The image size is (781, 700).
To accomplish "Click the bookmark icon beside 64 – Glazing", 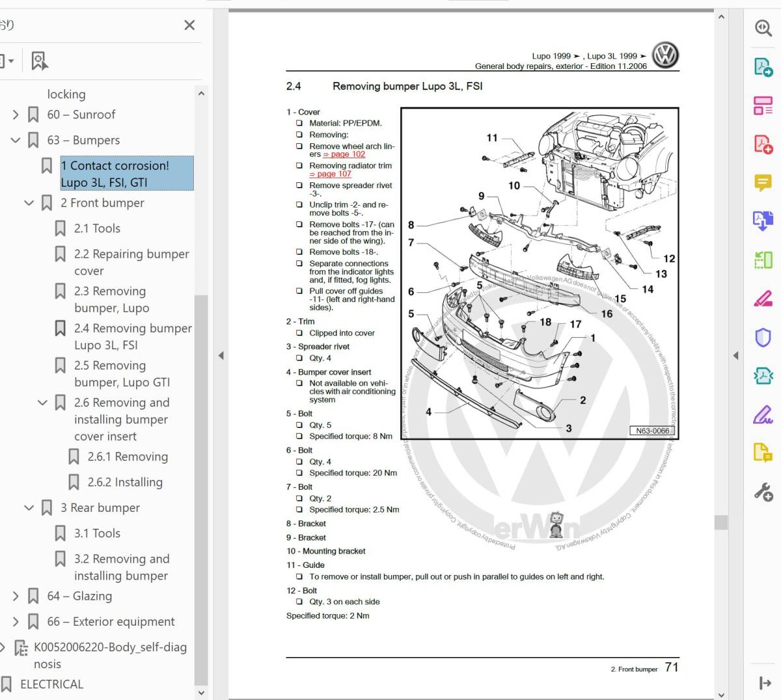I will 33,596.
